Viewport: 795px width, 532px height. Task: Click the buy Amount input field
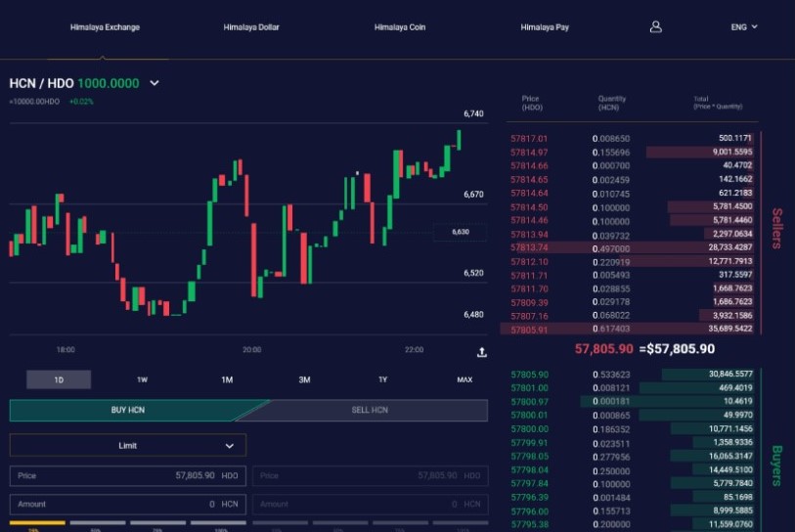coord(128,504)
